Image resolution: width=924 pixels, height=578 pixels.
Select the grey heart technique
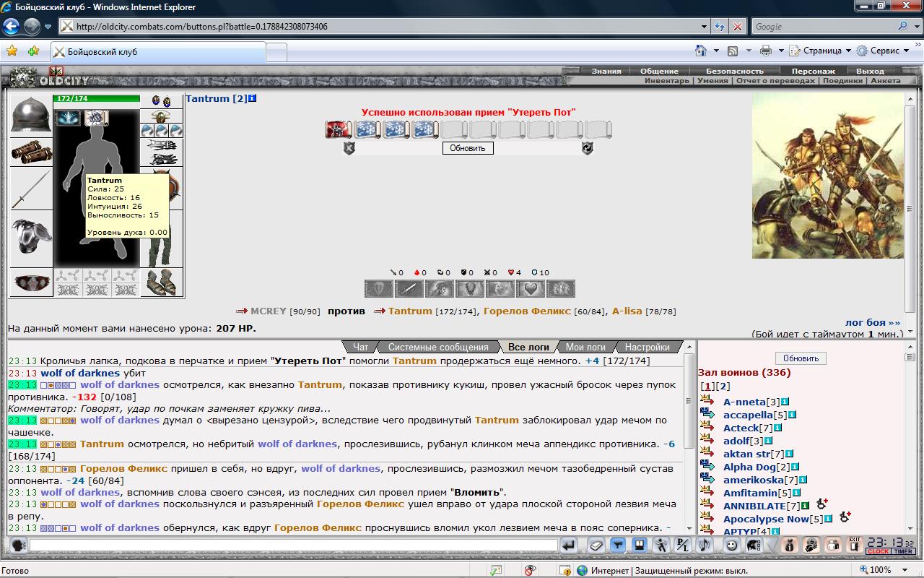click(531, 289)
